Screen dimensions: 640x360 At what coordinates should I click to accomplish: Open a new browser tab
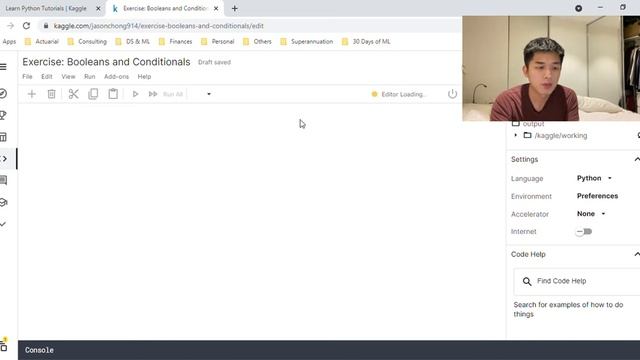[235, 9]
